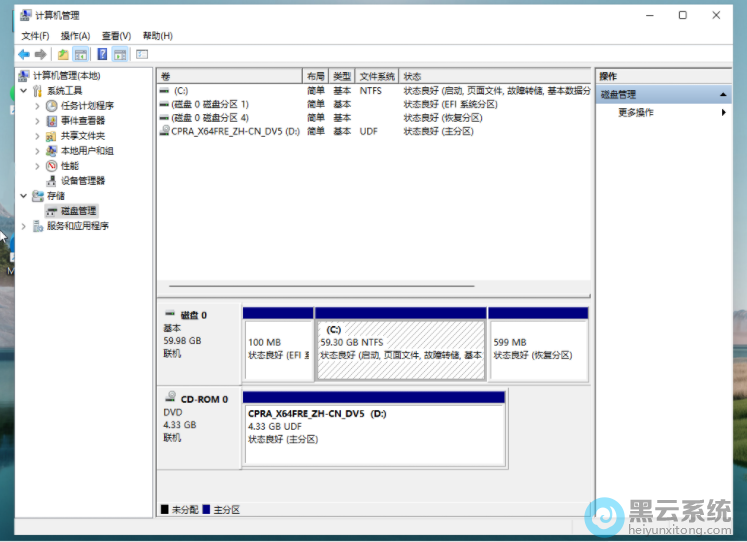747x542 pixels.
Task: Expand the 任务计划程序 node
Action: [38, 106]
